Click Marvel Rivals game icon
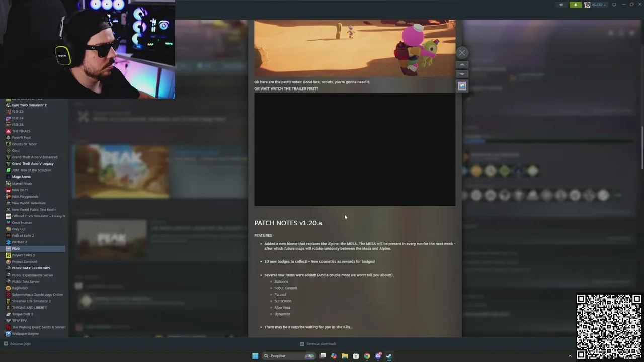The height and width of the screenshot is (362, 644). click(x=8, y=183)
